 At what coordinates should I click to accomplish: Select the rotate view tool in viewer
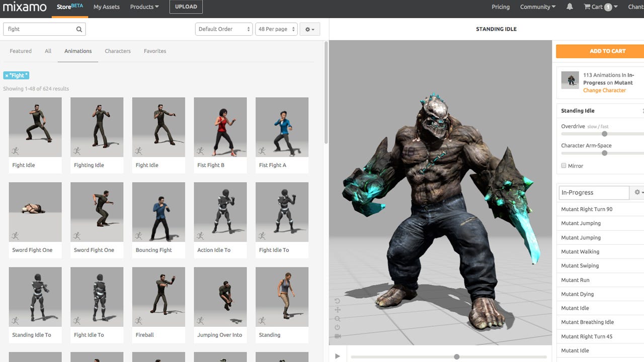(337, 301)
